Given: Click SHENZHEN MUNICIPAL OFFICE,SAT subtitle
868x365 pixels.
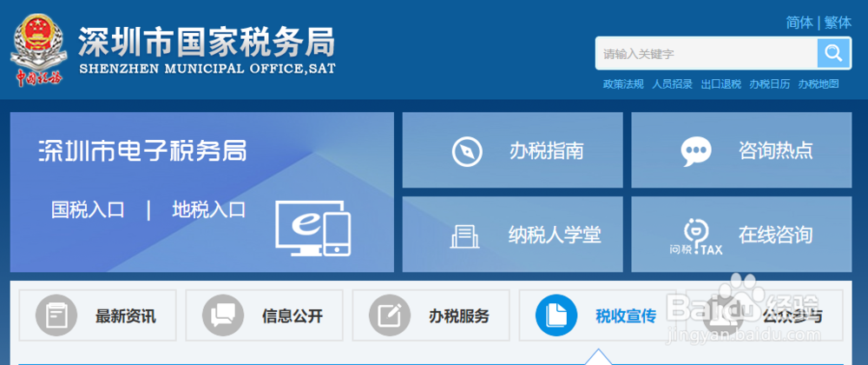Looking at the screenshot, I should coord(207,69).
